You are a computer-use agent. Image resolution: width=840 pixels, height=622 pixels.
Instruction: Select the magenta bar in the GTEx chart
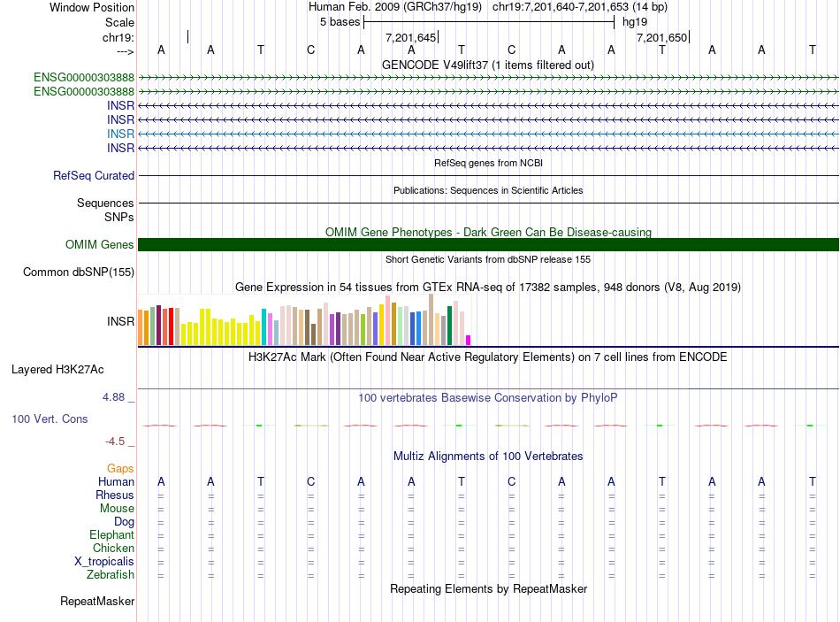point(469,340)
